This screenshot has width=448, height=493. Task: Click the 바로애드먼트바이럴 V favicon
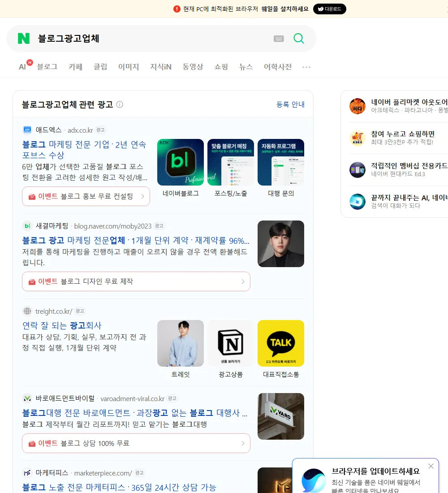coord(27,398)
